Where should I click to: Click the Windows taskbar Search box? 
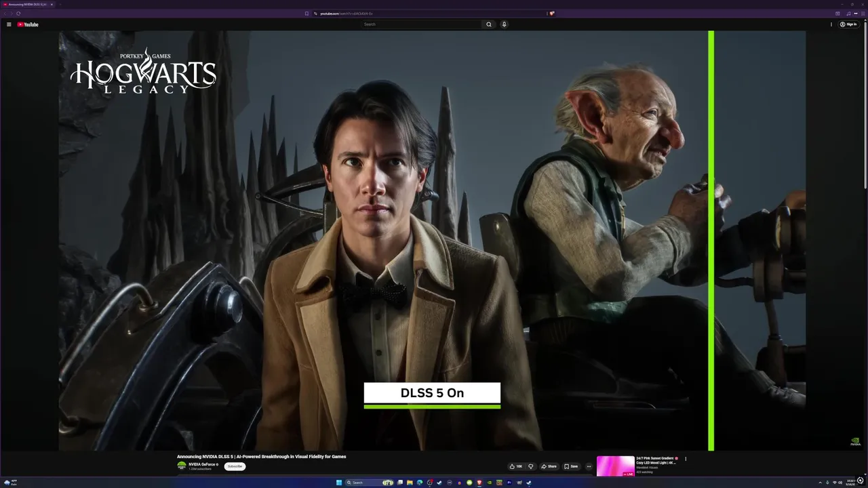pyautogui.click(x=370, y=483)
